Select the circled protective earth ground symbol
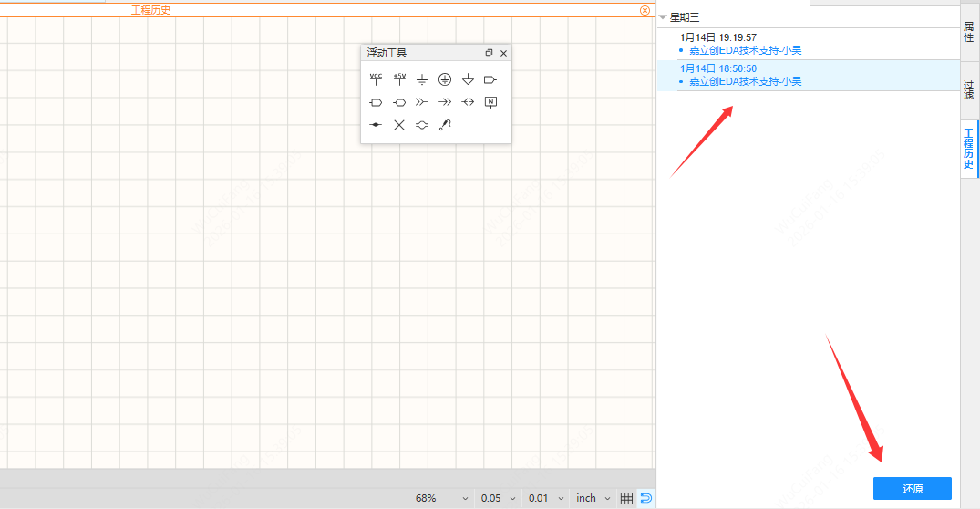Image resolution: width=980 pixels, height=509 pixels. (445, 79)
